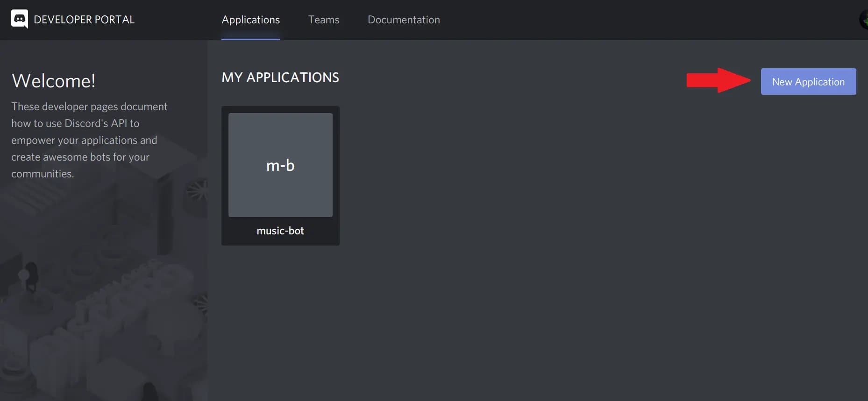Viewport: 868px width, 401px height.
Task: Go to the Documentation tab
Action: [404, 20]
